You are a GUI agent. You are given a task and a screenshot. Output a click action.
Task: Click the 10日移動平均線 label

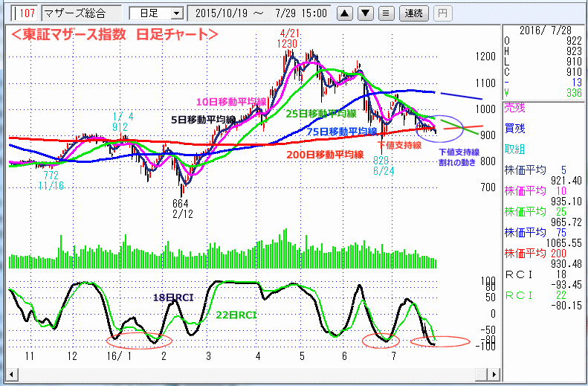(x=231, y=102)
